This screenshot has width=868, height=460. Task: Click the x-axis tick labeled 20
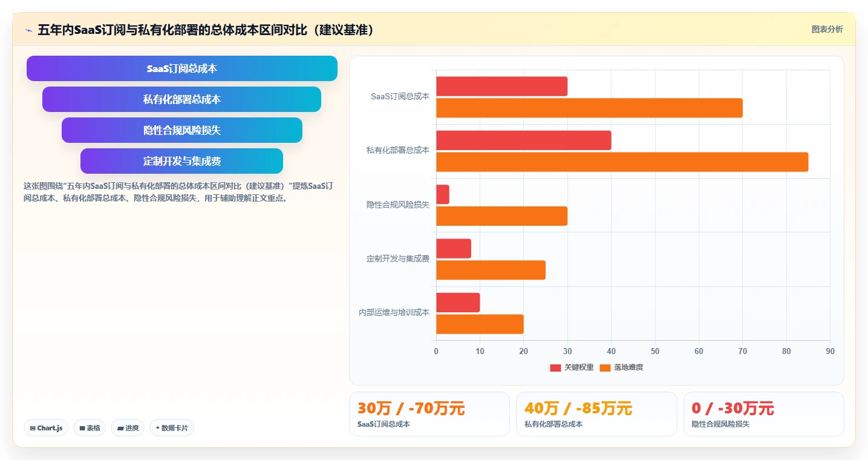tap(524, 351)
